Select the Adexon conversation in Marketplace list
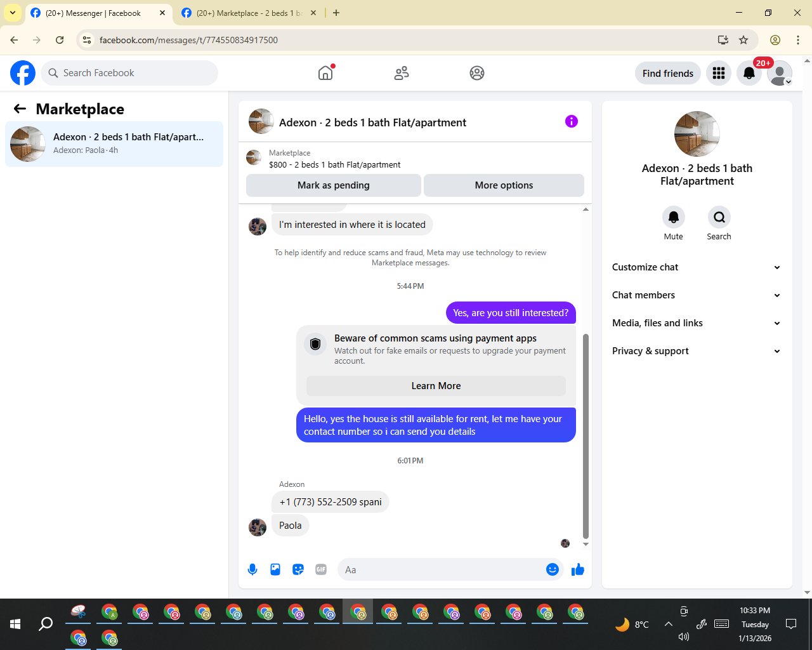The width and height of the screenshot is (812, 650). tap(114, 144)
